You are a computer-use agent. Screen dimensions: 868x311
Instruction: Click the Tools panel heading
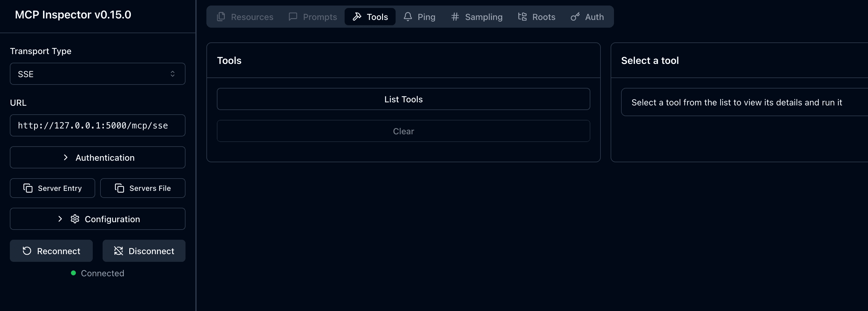[229, 60]
